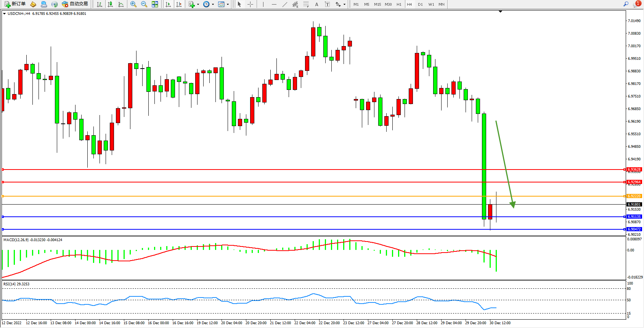Open the chat notifications with red badge
The height and width of the screenshot is (328, 644).
637,4
